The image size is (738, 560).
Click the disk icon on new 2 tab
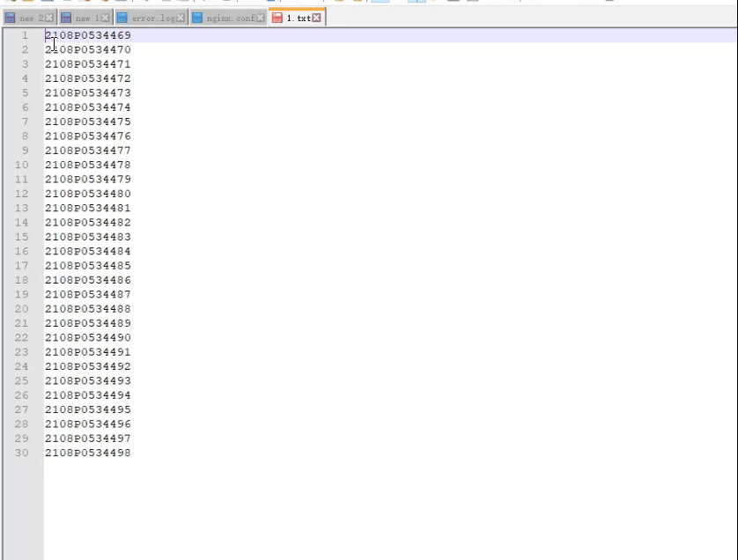point(11,18)
